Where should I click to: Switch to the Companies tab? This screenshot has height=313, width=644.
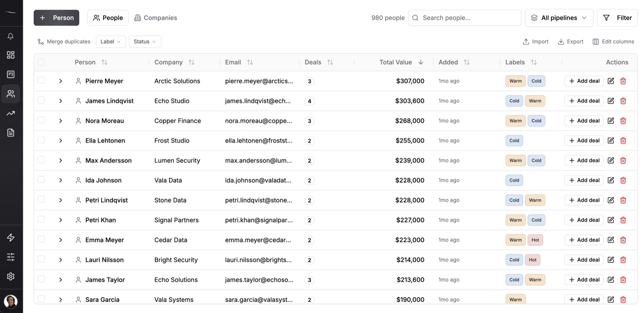[x=155, y=18]
